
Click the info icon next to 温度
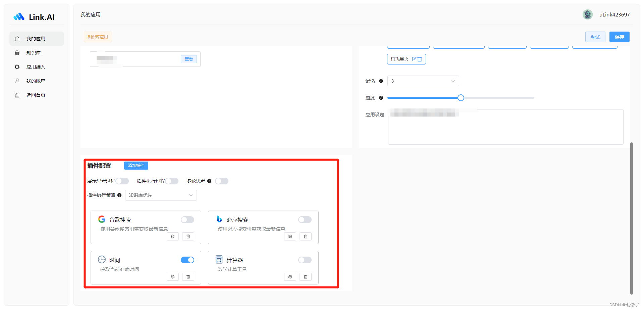(381, 98)
